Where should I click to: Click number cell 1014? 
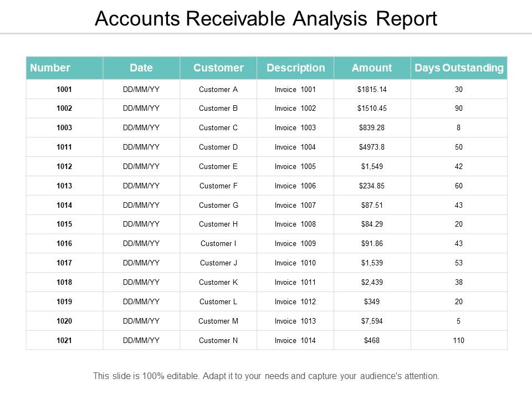pyautogui.click(x=64, y=205)
